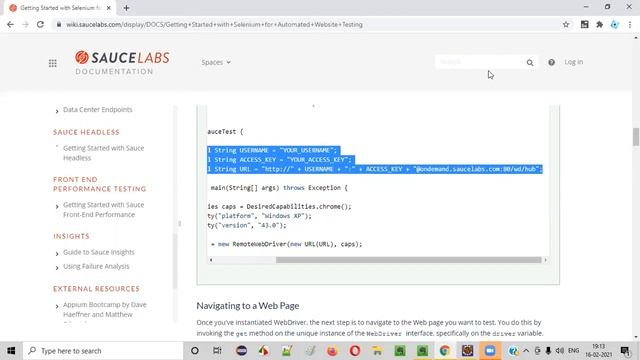Expand Appium Bootcamp by Dave Haeffner item
The height and width of the screenshot is (360, 640).
pos(57,306)
